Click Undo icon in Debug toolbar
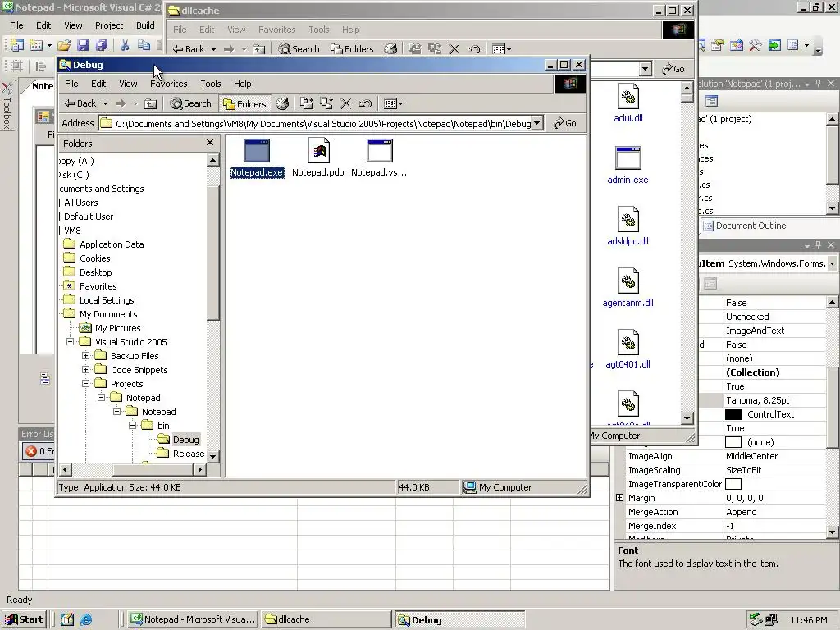The image size is (840, 630). [365, 103]
